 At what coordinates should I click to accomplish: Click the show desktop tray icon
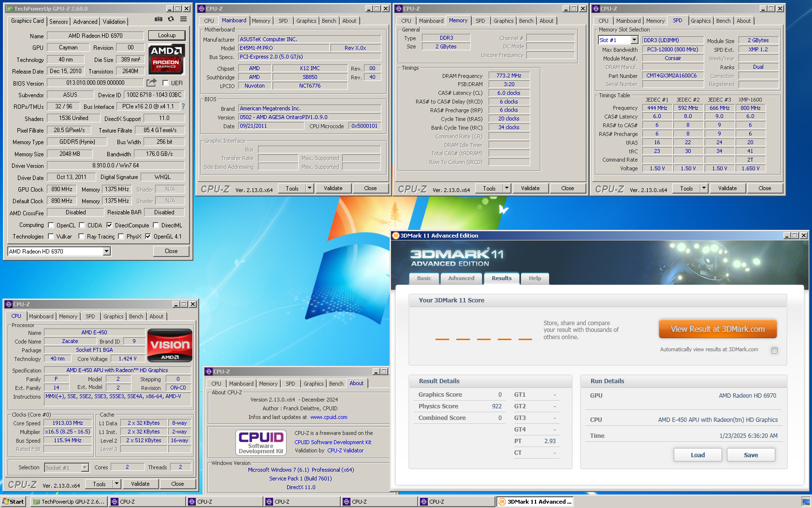pyautogui.click(x=806, y=502)
